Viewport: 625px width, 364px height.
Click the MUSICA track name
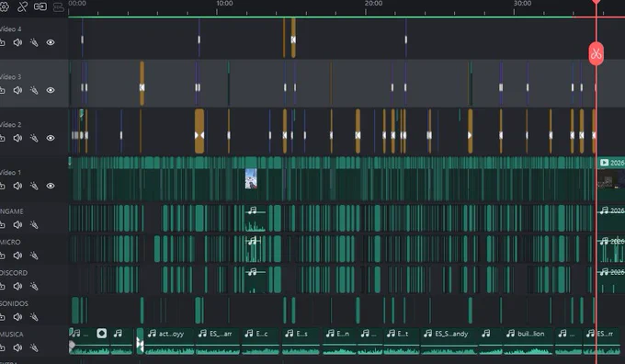[x=12, y=334]
